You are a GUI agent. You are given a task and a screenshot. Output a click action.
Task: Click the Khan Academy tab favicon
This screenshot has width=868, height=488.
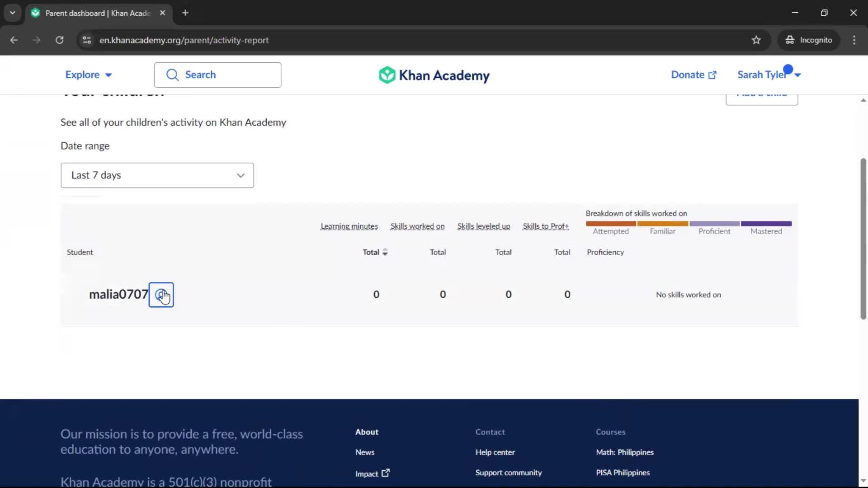pos(35,13)
